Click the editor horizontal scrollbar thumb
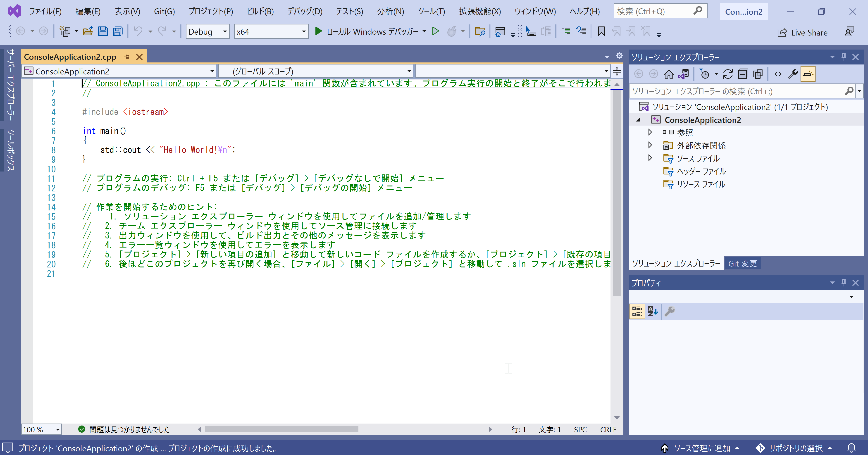This screenshot has height=455, width=868. 282,429
